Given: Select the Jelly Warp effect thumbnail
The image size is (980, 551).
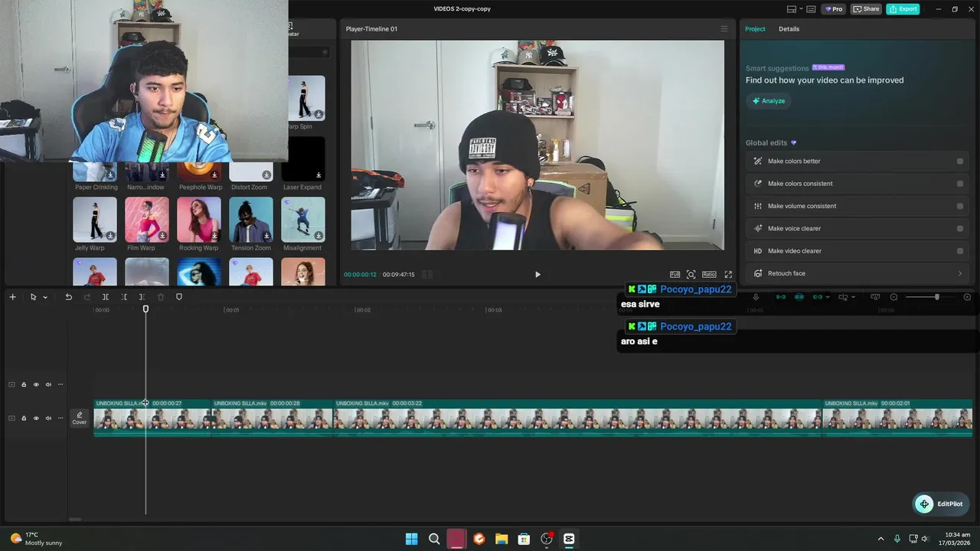Looking at the screenshot, I should click(x=95, y=220).
